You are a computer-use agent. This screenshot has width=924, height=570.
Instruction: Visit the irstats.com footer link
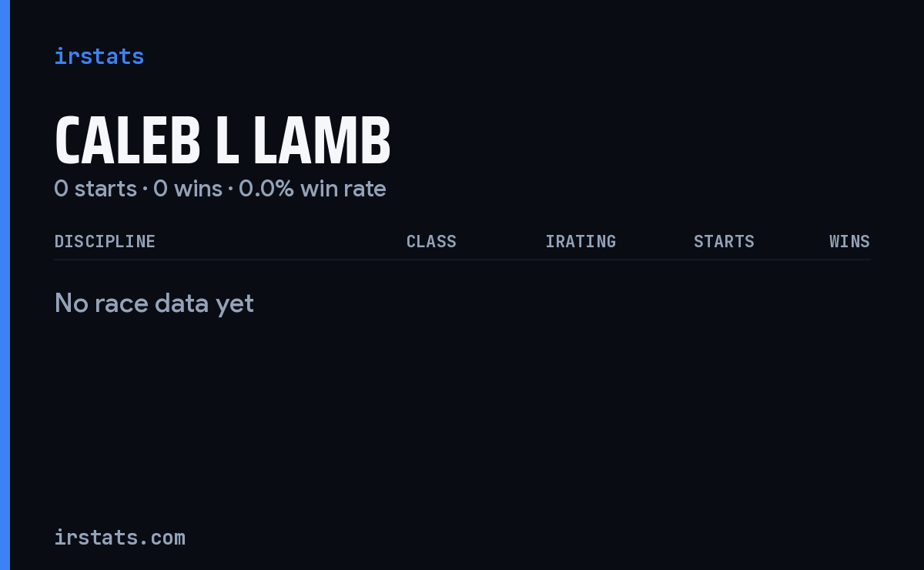[x=119, y=537]
